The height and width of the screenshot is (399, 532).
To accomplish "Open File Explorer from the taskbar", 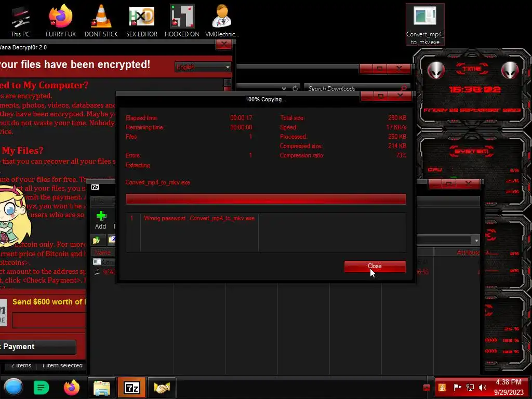I will pos(102,388).
